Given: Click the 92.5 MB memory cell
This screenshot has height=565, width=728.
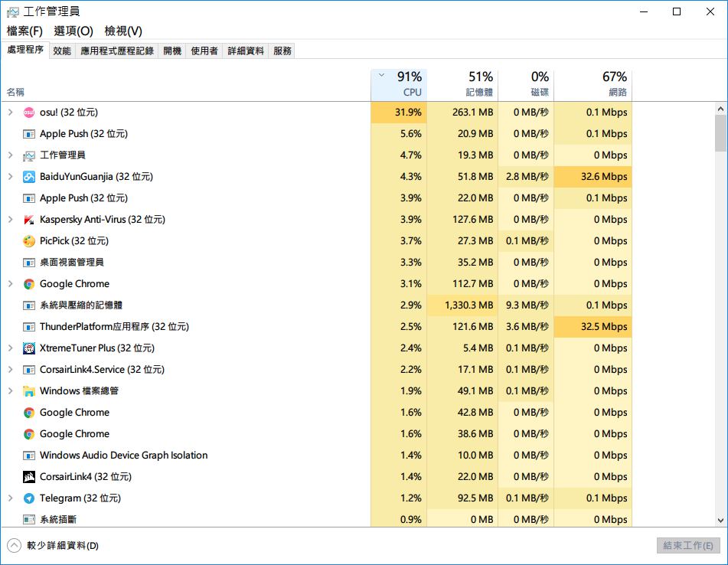Looking at the screenshot, I should [x=462, y=498].
